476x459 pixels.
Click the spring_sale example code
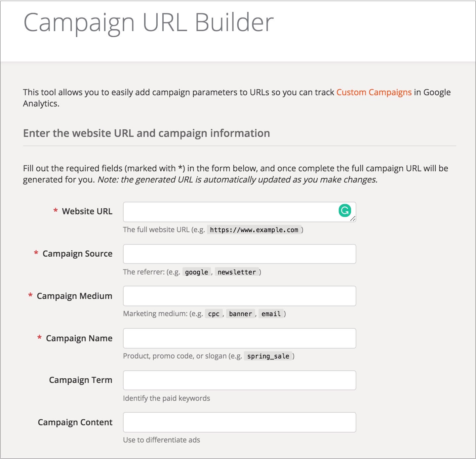point(268,356)
